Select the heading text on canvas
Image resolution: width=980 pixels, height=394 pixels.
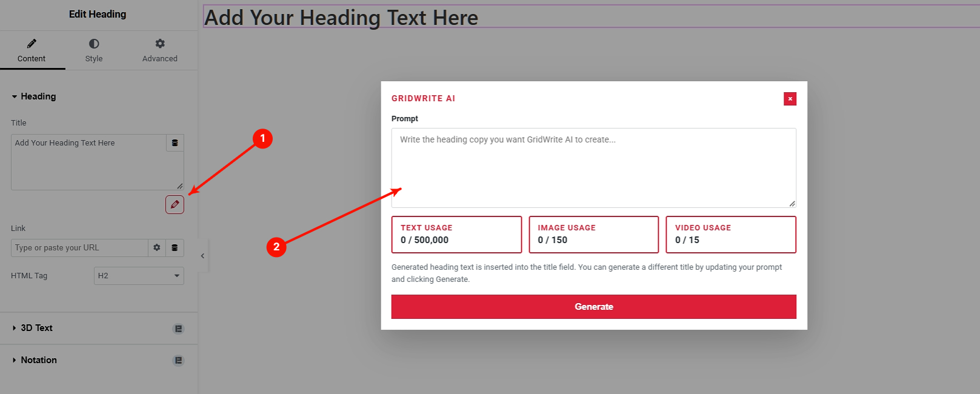tap(341, 18)
